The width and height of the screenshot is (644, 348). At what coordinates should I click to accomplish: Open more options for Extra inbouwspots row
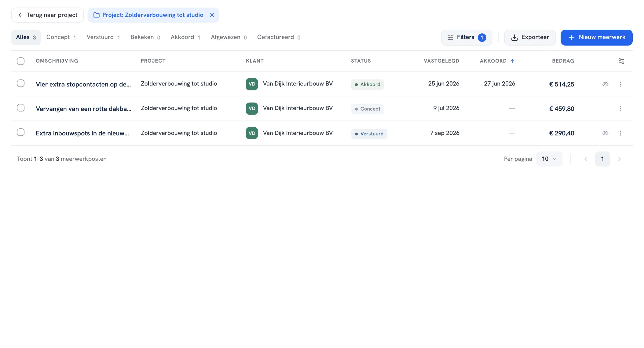(620, 133)
